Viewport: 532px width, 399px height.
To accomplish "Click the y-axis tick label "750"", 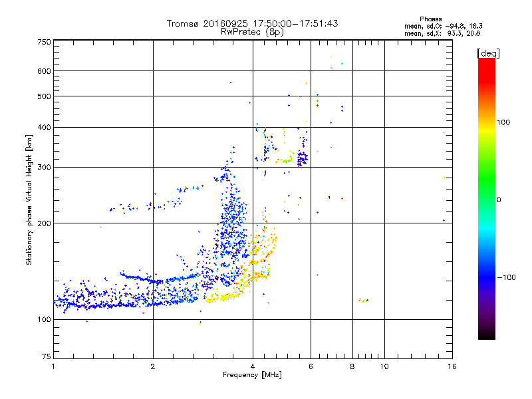I will (45, 42).
